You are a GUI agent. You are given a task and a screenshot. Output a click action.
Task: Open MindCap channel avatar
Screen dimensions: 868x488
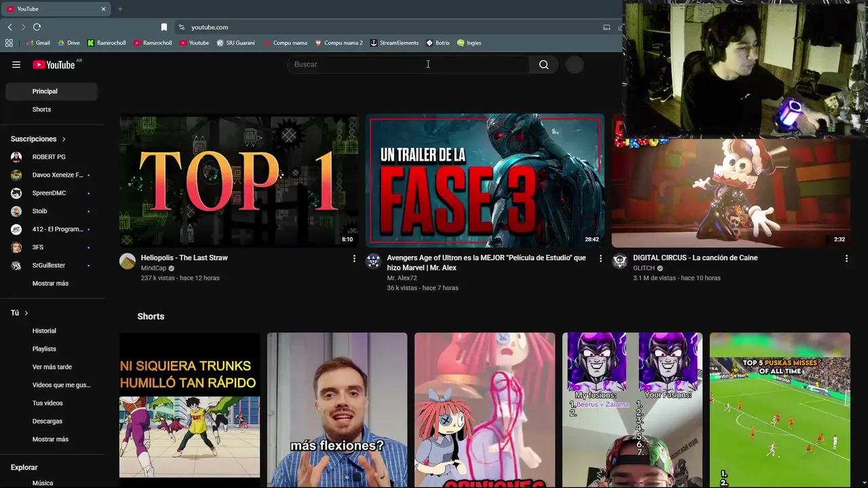coord(127,262)
